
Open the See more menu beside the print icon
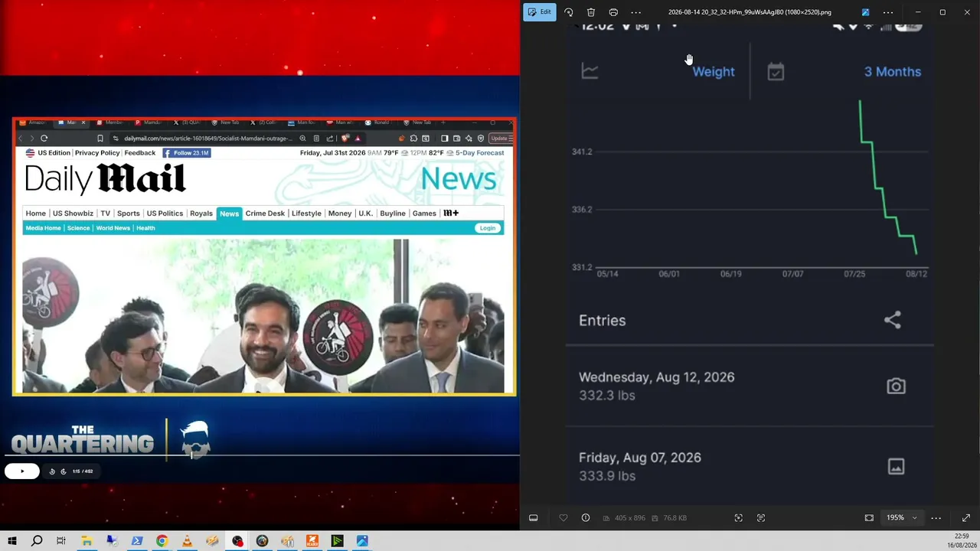click(x=636, y=12)
